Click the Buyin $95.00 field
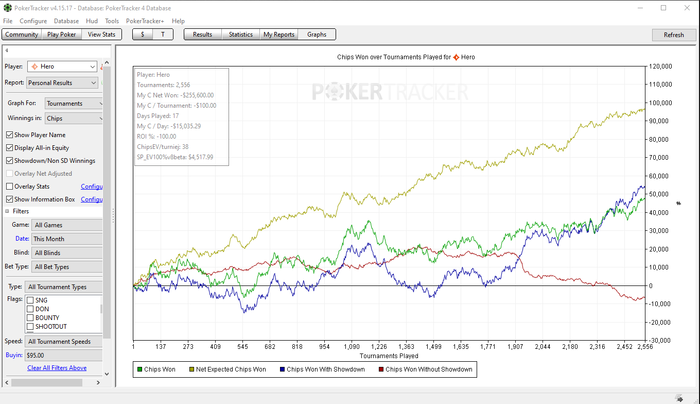The image size is (700, 404). click(x=63, y=355)
